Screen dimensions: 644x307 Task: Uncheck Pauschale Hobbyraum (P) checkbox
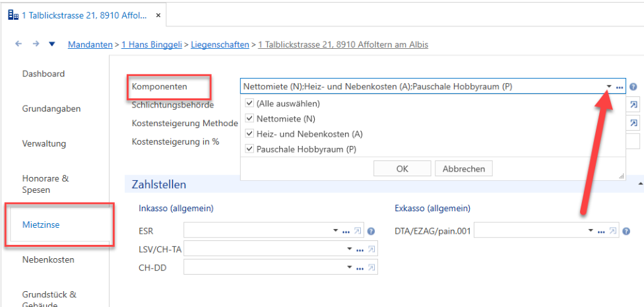coord(249,149)
